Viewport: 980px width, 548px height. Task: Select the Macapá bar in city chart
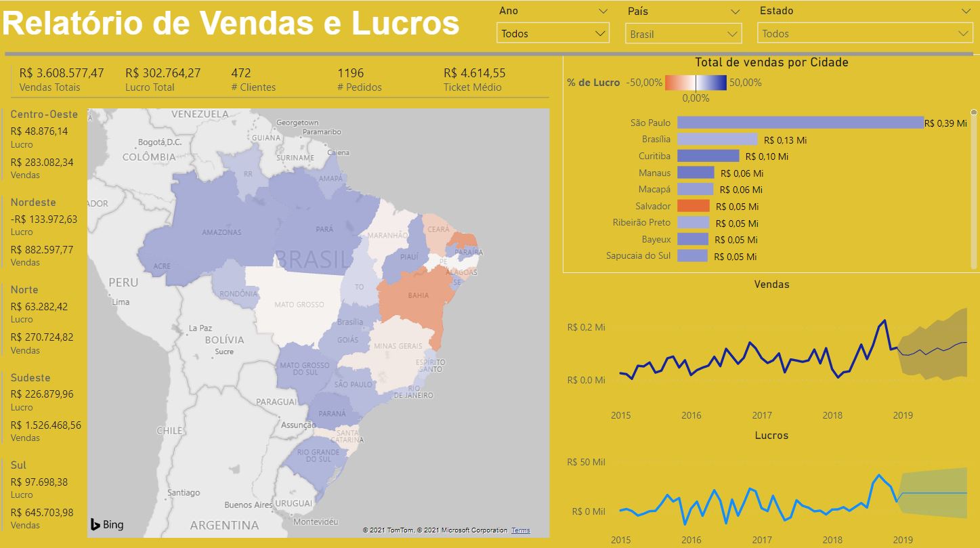[x=695, y=189]
